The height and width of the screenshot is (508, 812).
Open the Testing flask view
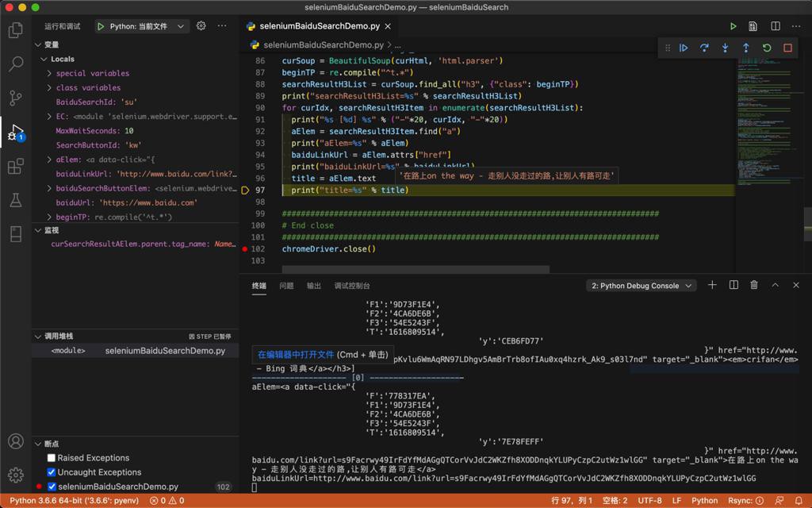pyautogui.click(x=16, y=200)
